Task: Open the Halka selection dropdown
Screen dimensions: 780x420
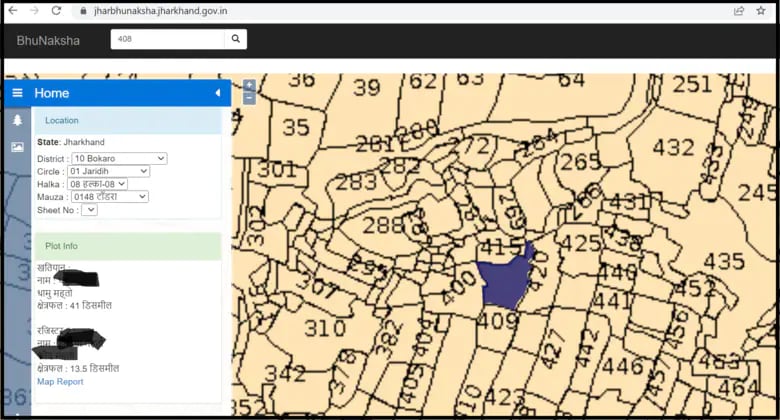Action: click(x=97, y=184)
